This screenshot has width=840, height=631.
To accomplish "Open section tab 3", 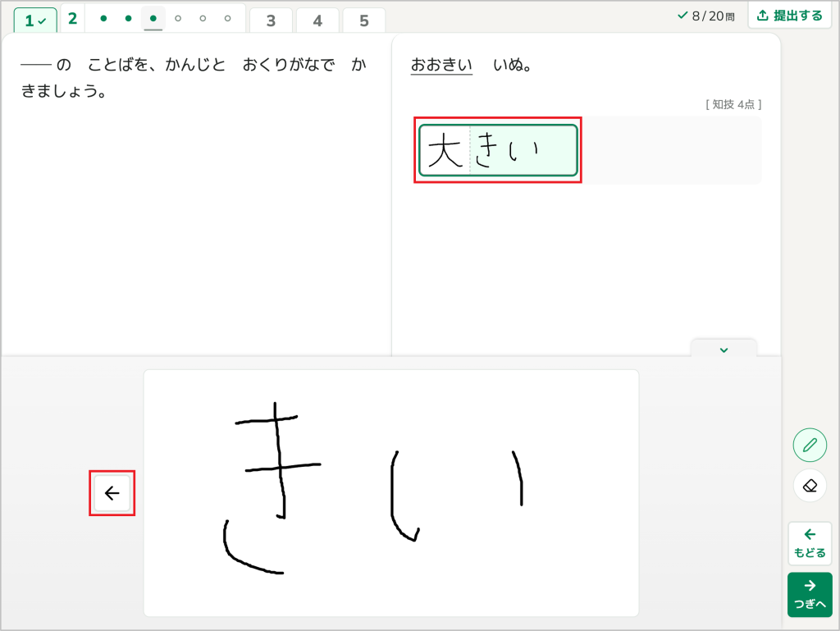I will pyautogui.click(x=271, y=21).
